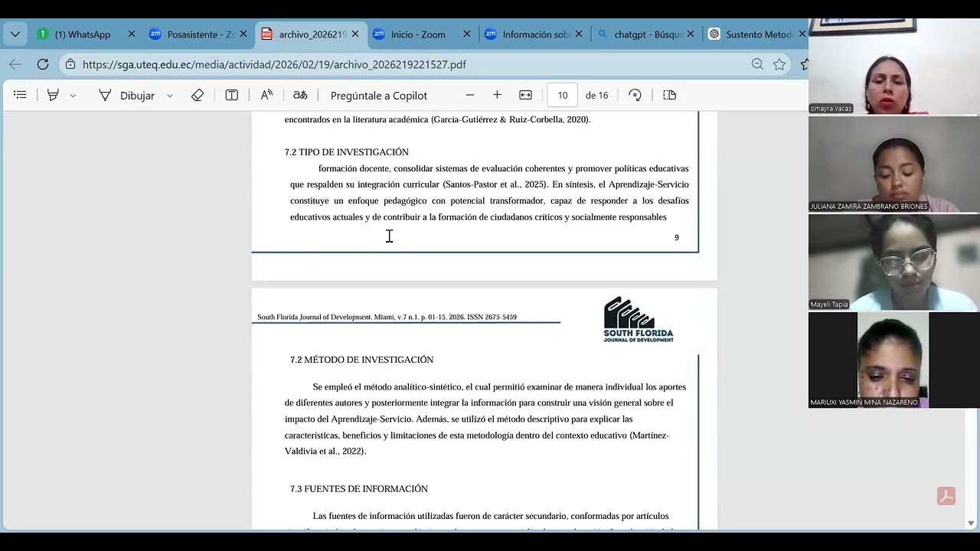Close the Sustento Metodo tab
The image size is (980, 551).
[x=802, y=34]
